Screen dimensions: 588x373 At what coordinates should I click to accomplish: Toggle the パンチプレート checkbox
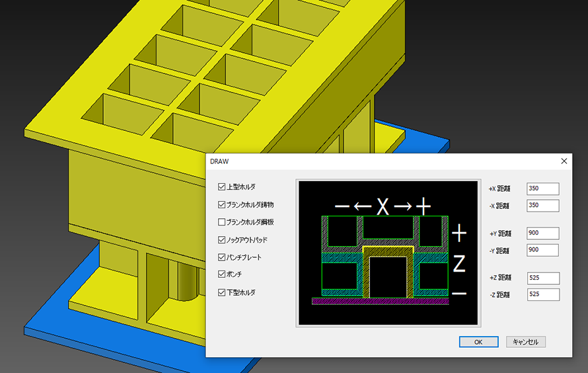pos(222,257)
